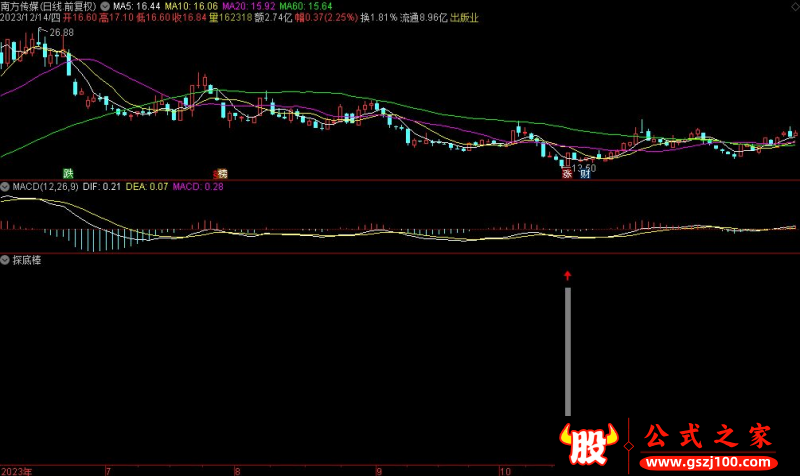Click the DEA: 0.07 value

coord(147,187)
